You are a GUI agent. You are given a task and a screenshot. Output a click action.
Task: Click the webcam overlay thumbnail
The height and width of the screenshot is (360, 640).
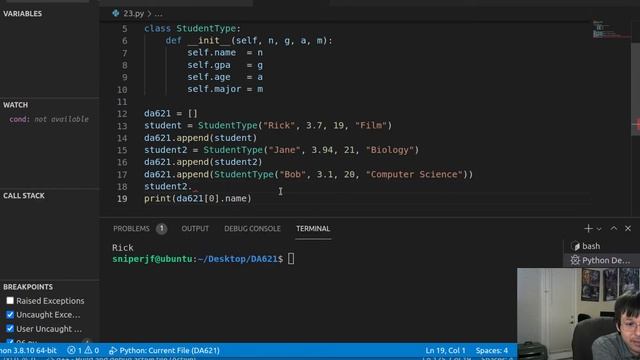tap(578, 314)
